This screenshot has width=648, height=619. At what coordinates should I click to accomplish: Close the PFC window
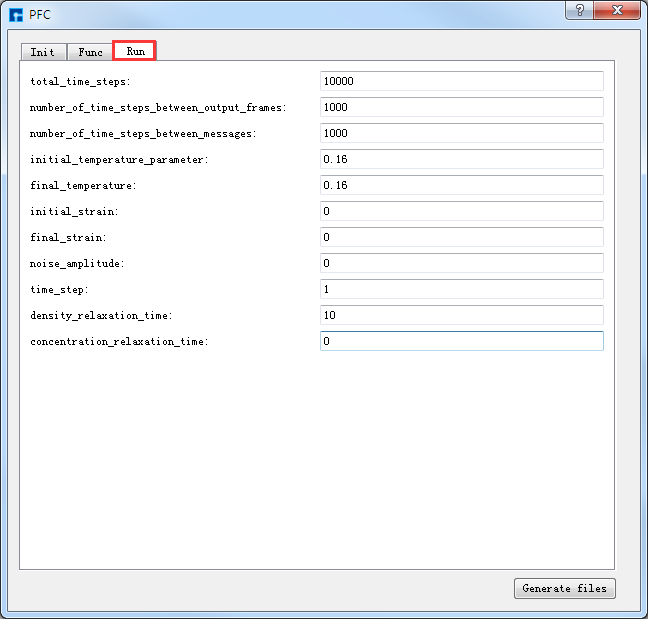[615, 9]
